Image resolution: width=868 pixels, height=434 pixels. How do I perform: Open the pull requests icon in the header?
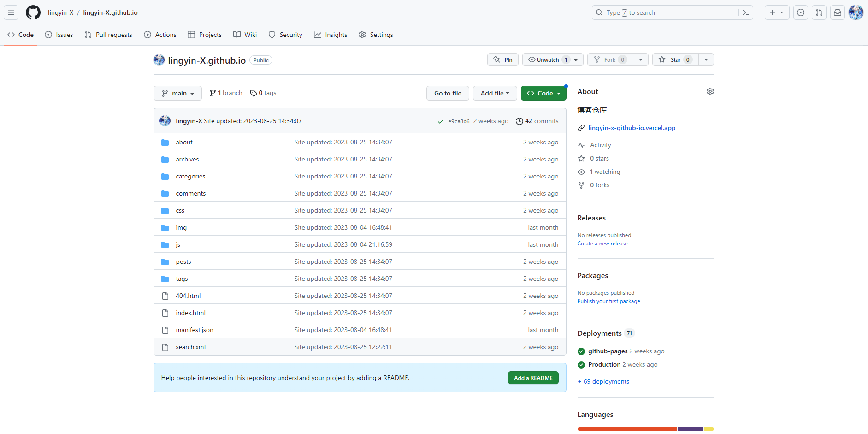(819, 12)
